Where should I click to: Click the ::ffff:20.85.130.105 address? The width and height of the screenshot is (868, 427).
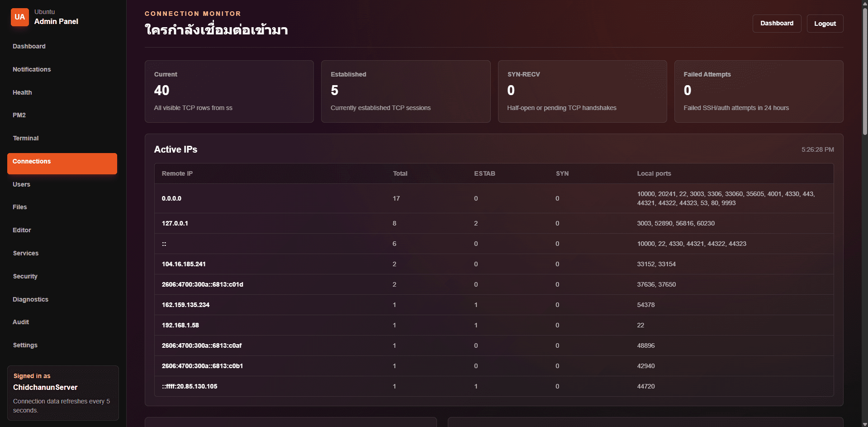[x=190, y=386]
